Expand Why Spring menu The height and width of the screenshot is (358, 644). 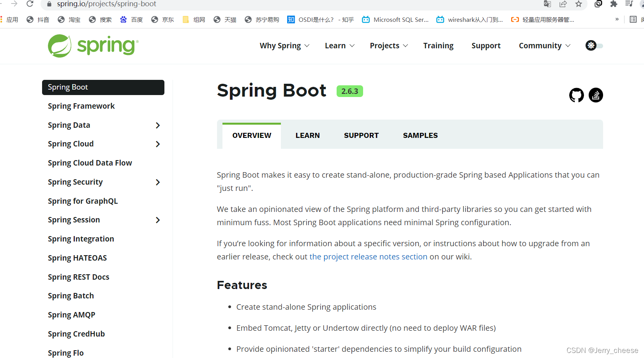[284, 46]
